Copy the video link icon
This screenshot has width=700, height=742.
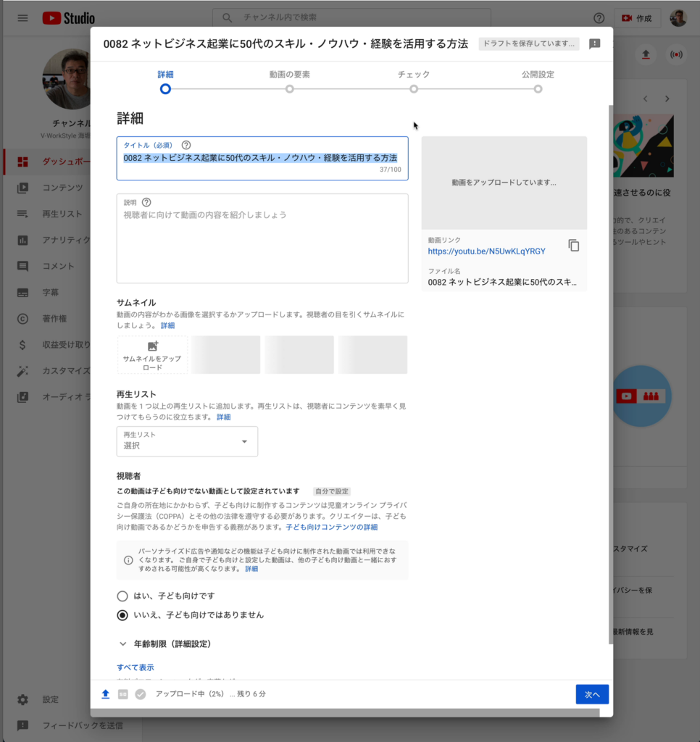[574, 246]
